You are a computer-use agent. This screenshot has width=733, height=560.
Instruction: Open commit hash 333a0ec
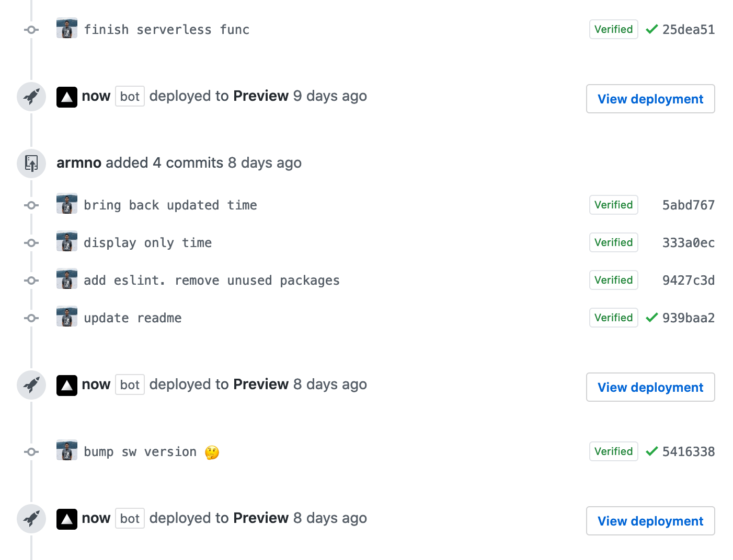(688, 242)
